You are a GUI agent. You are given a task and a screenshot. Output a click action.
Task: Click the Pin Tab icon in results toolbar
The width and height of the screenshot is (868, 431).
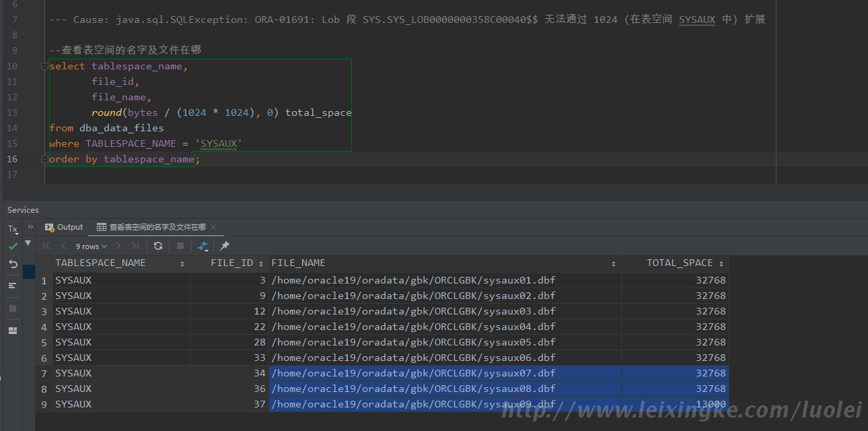225,246
